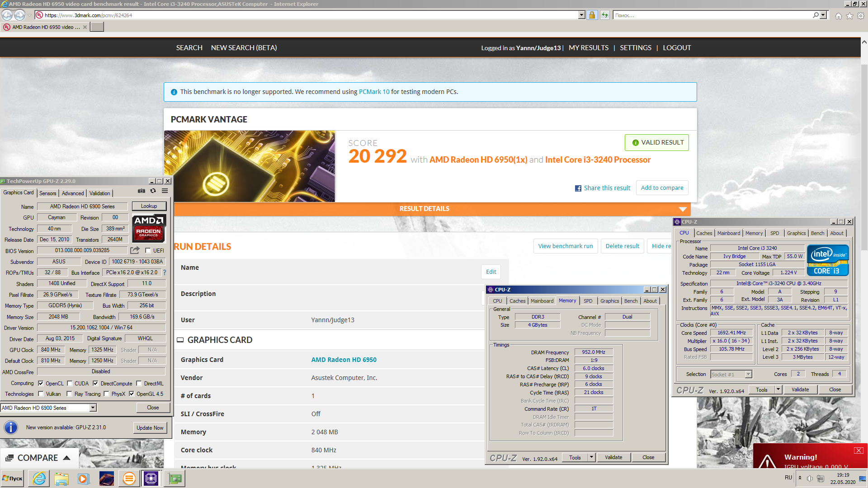
Task: Open the Tools dropdown arrow in CPU-Z CPU window
Action: [778, 389]
